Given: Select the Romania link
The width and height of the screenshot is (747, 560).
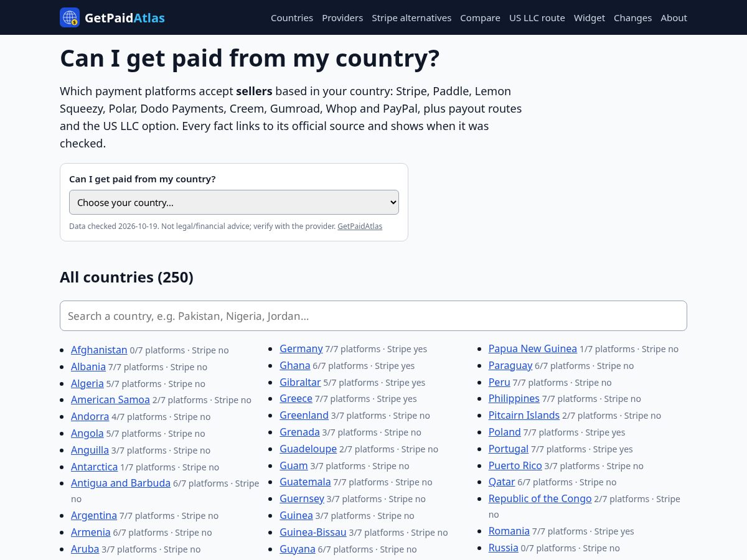Looking at the screenshot, I should tap(509, 531).
